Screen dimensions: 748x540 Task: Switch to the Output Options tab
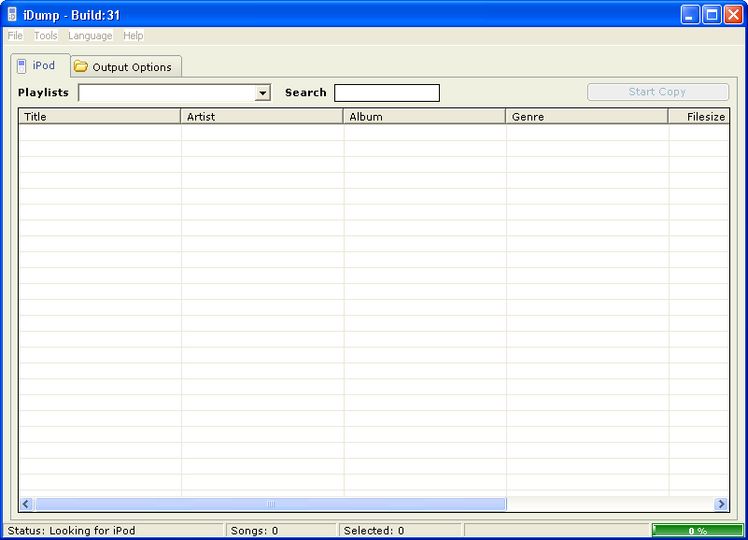coord(126,67)
